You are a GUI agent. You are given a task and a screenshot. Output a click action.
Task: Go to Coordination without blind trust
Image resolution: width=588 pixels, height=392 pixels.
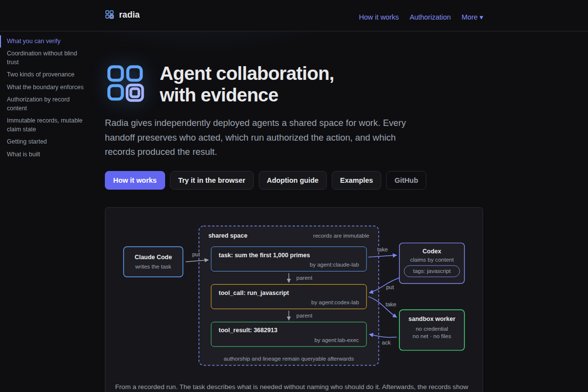pyautogui.click(x=42, y=58)
